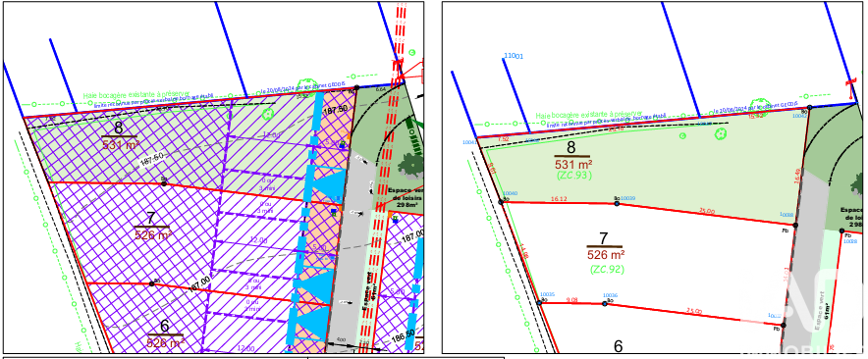Viewport: 868px width, 359px height.
Task: Select the (ZC.93) cadastral reference
Action: 574,176
